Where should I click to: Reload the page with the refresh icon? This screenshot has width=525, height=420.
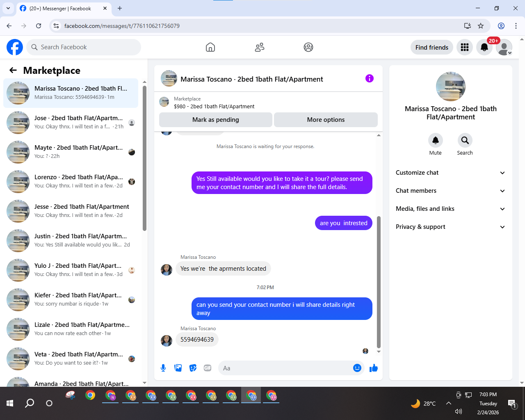tap(39, 26)
